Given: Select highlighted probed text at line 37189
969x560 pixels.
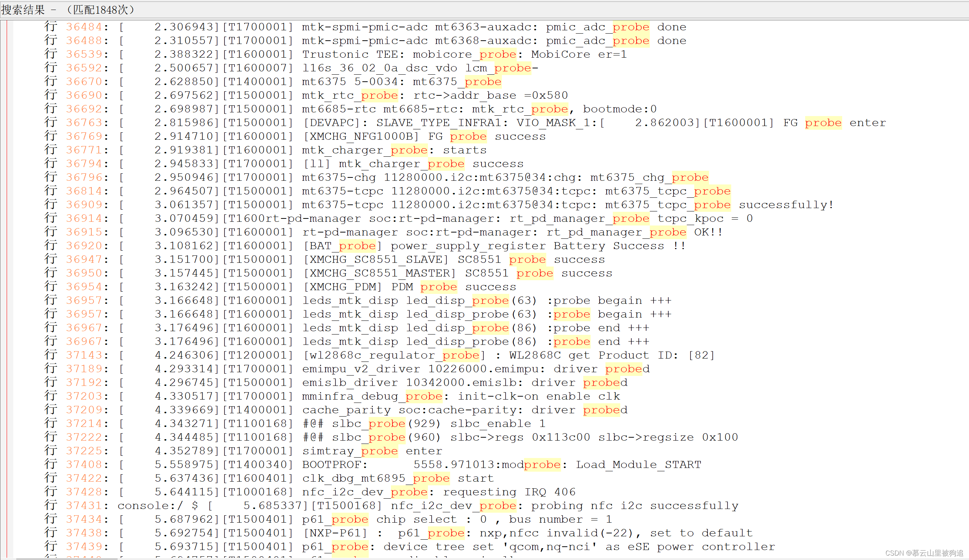Looking at the screenshot, I should pos(624,368).
